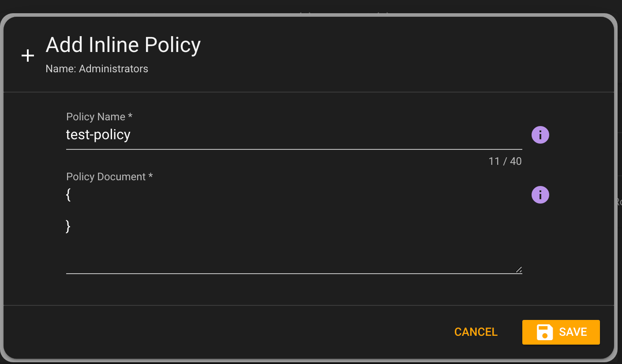The height and width of the screenshot is (364, 622).
Task: Focus the Policy Name field containing test-policy
Action: pos(294,135)
